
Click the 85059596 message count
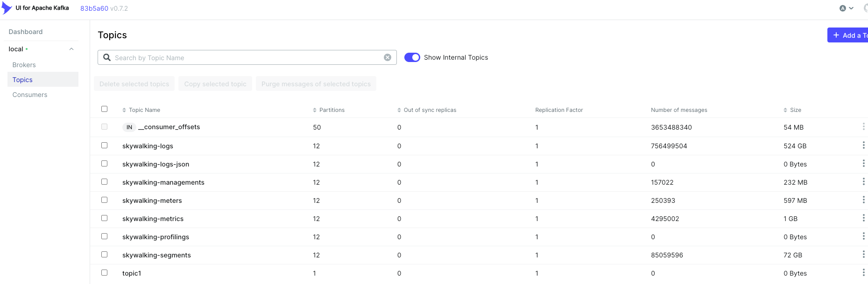(x=667, y=255)
